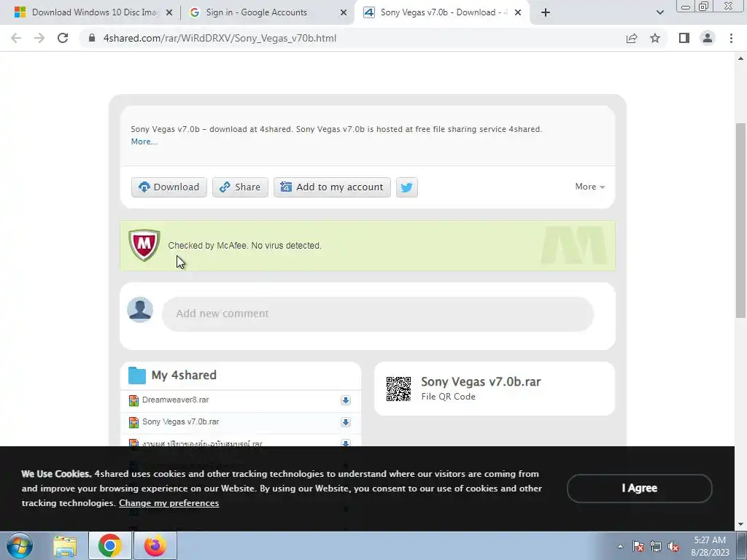Click Action Center flag tray icon
747x560 pixels.
(638, 546)
